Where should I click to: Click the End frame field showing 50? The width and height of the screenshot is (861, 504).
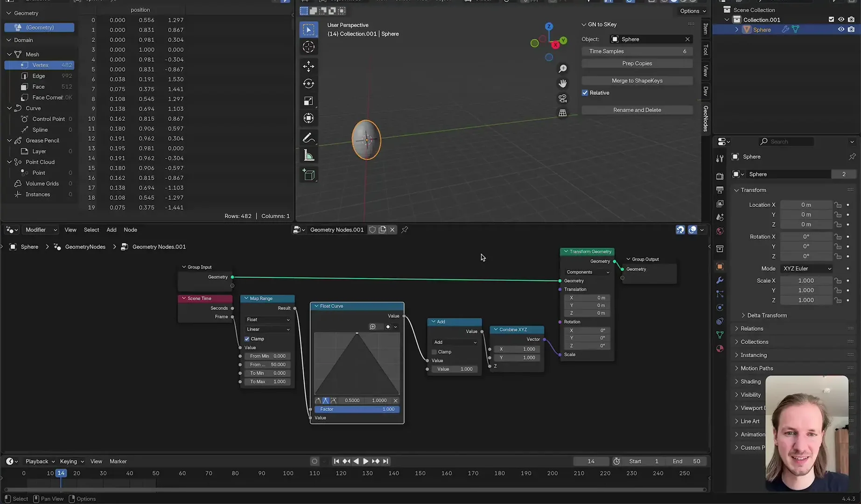pos(686,461)
